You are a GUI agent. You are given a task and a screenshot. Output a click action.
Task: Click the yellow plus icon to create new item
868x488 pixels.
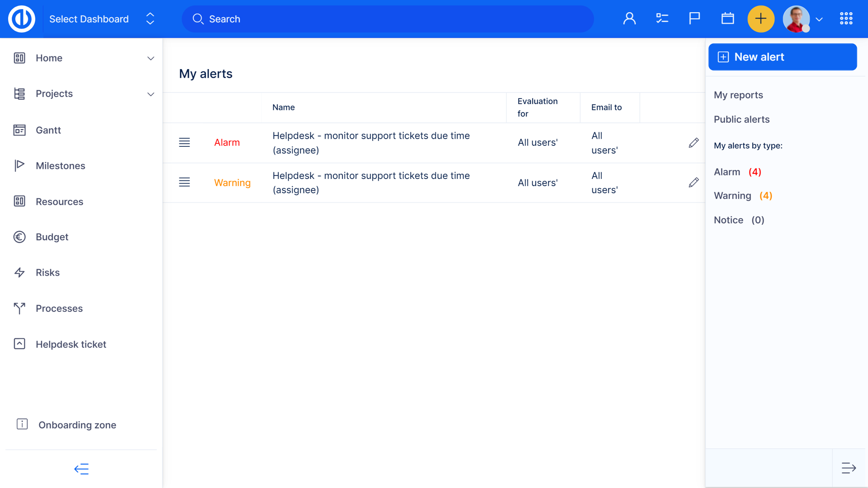coord(761,19)
